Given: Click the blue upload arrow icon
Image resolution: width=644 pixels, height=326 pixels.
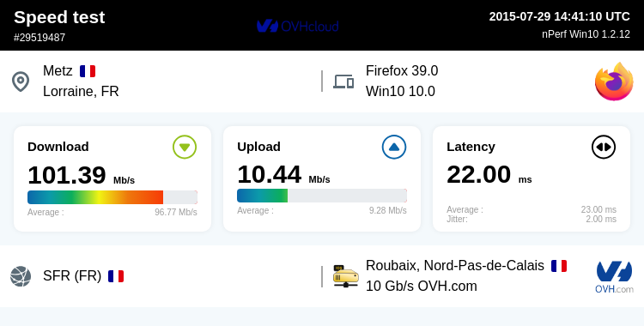Looking at the screenshot, I should tap(394, 147).
